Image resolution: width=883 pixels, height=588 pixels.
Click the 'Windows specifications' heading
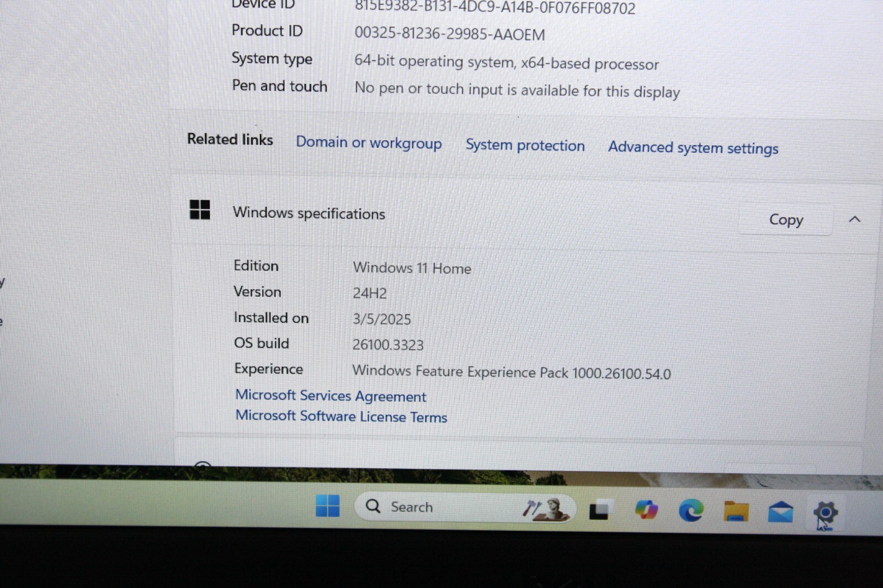tap(309, 213)
